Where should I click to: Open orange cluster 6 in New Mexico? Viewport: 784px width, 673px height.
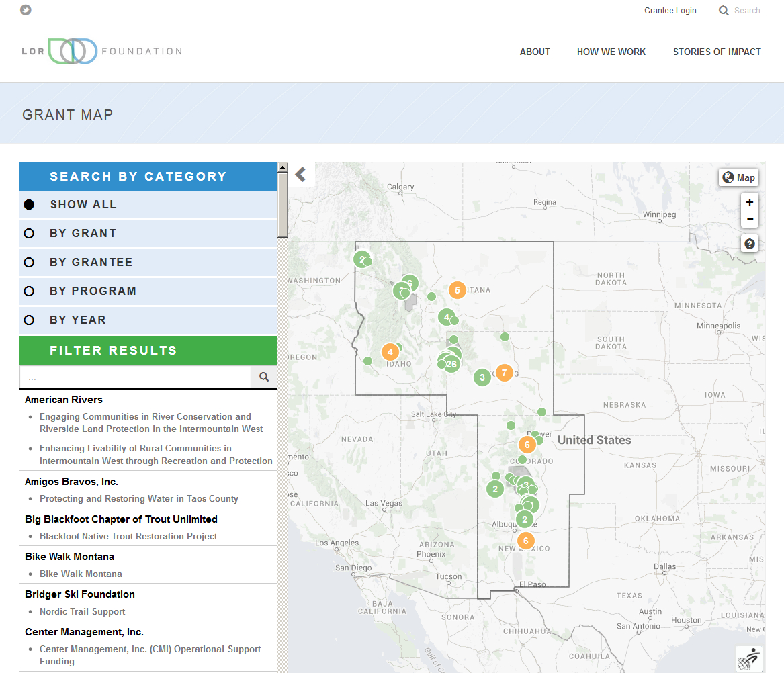525,541
